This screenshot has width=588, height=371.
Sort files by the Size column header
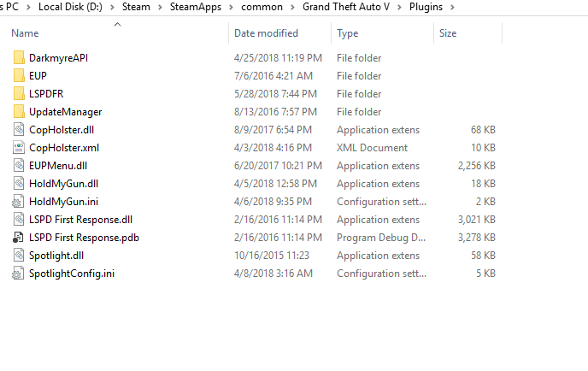pos(448,33)
